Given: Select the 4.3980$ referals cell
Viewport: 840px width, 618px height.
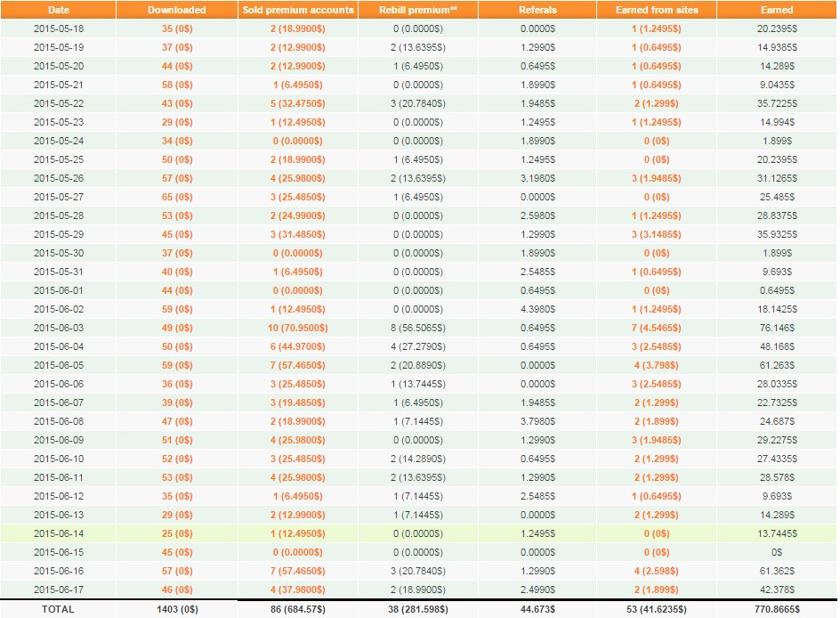Looking at the screenshot, I should coord(537,309).
